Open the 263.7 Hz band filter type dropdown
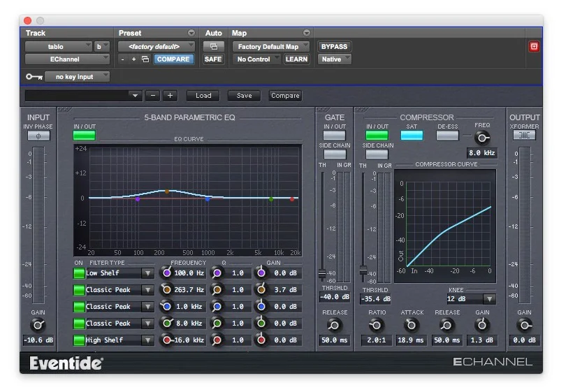This screenshot has height=392, width=566. (147, 290)
